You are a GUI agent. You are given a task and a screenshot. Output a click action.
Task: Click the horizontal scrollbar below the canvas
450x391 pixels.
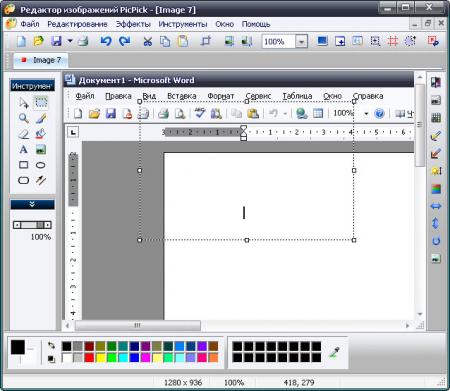(237, 325)
